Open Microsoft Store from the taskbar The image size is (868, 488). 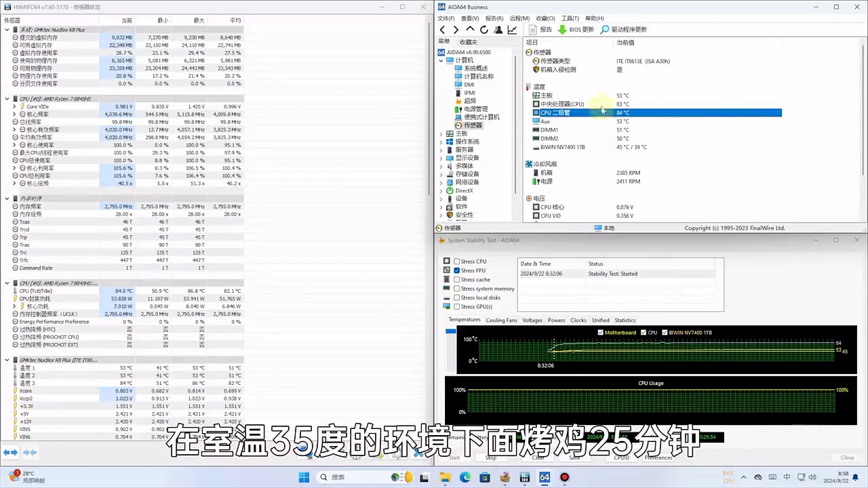click(x=485, y=477)
